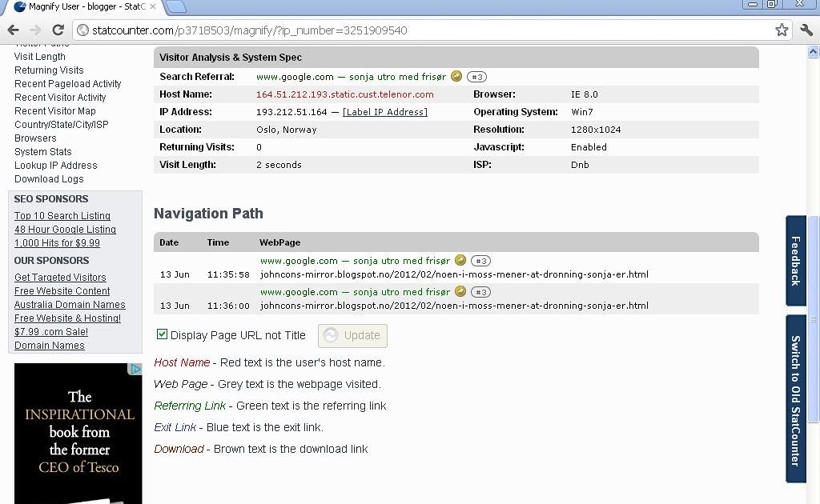
Task: Click the page scrollbar up arrow
Action: [813, 52]
